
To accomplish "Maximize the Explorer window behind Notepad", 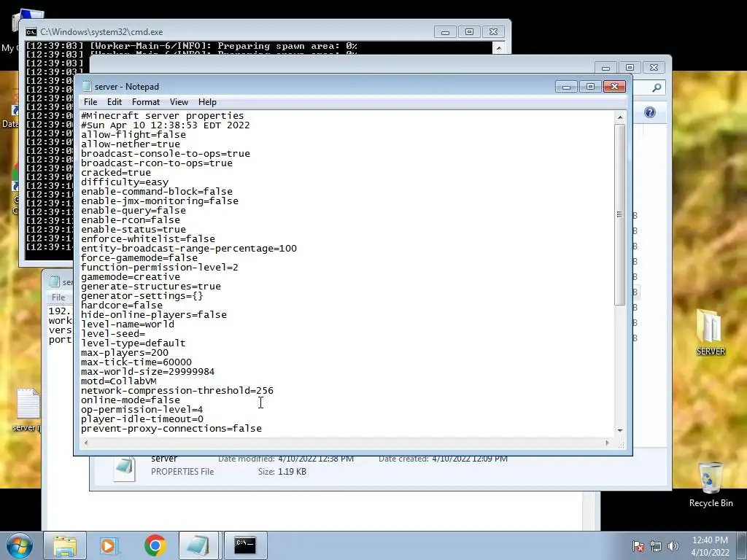I will point(630,68).
